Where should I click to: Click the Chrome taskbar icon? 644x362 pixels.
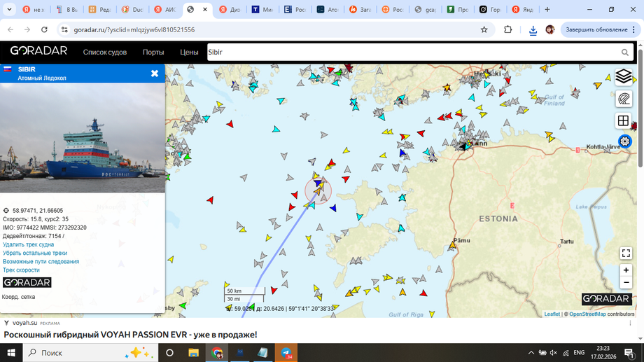(x=217, y=353)
